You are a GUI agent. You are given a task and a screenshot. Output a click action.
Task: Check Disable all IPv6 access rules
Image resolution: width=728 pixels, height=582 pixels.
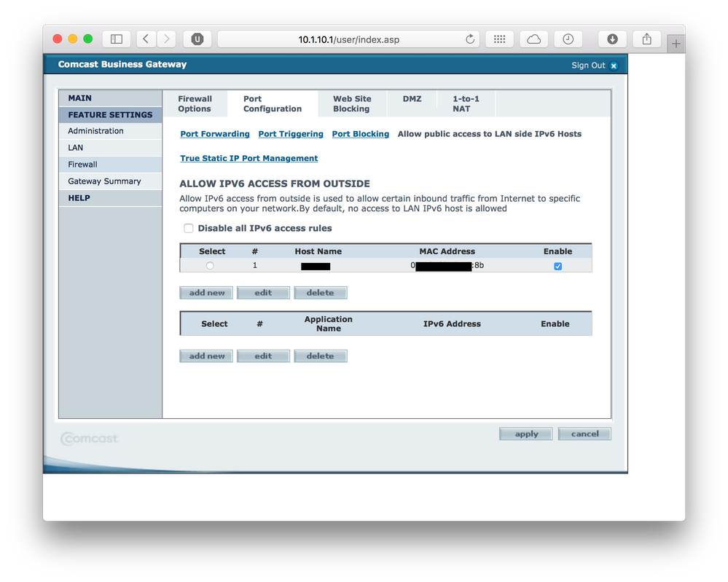pos(189,229)
